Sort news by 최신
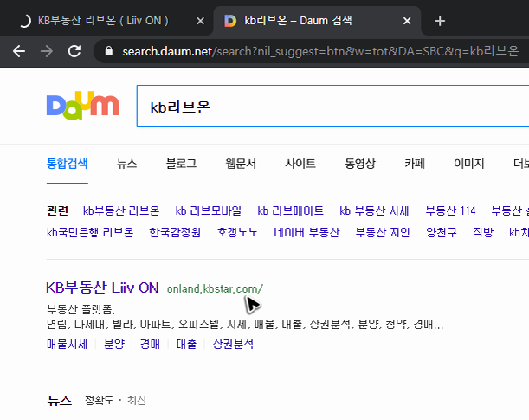 coord(137,400)
